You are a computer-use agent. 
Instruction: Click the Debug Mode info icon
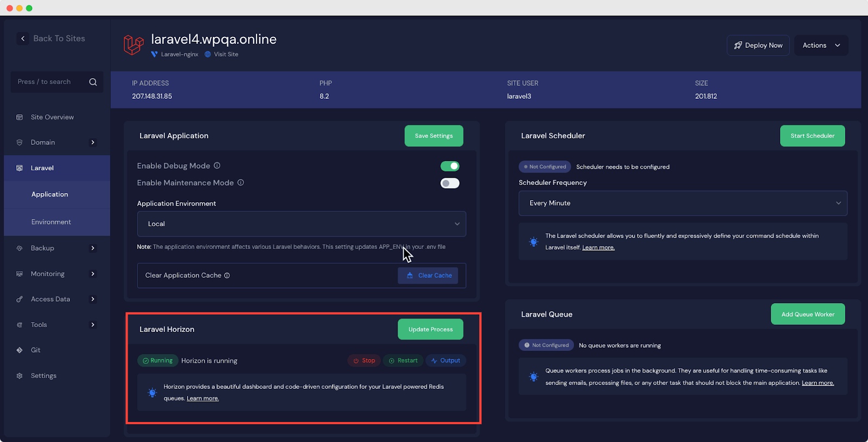pyautogui.click(x=217, y=165)
